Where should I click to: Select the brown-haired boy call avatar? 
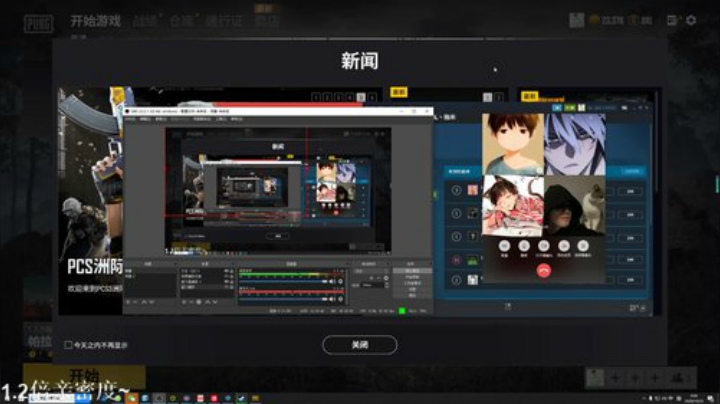pyautogui.click(x=513, y=145)
